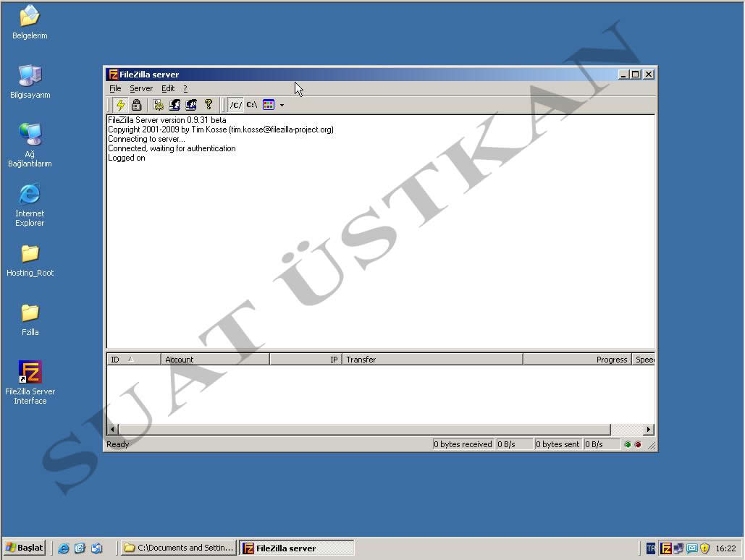Lock the server with padlock icon

coord(136,104)
